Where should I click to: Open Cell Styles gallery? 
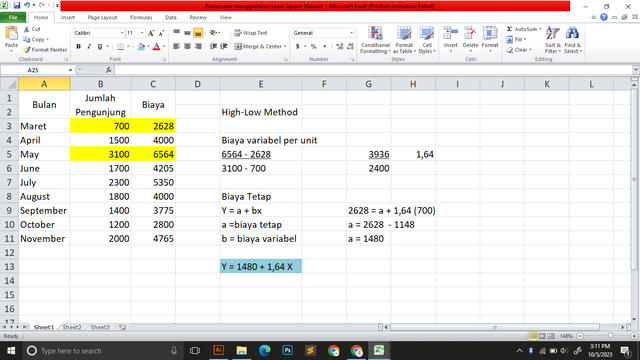pyautogui.click(x=427, y=40)
